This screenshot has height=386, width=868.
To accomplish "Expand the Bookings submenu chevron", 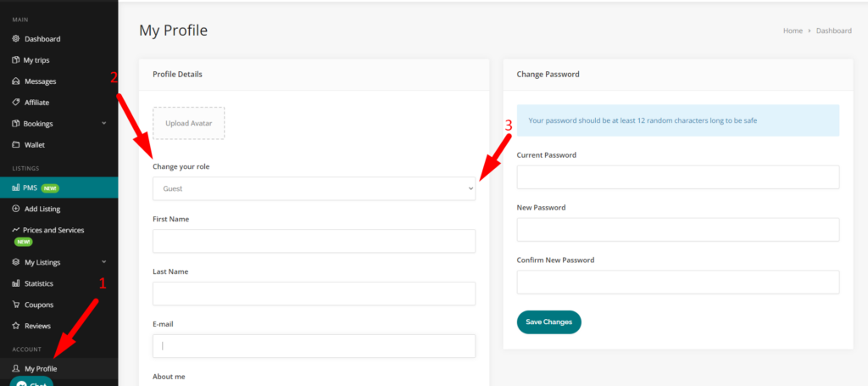I will 104,123.
